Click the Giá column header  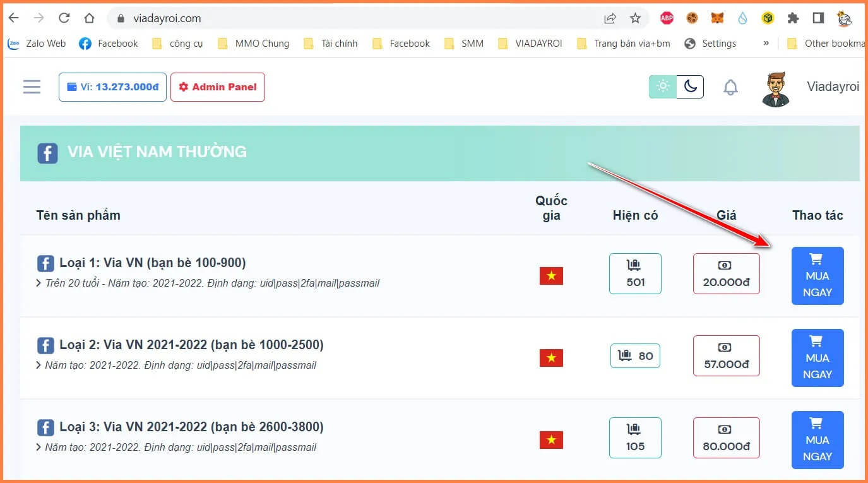click(726, 215)
